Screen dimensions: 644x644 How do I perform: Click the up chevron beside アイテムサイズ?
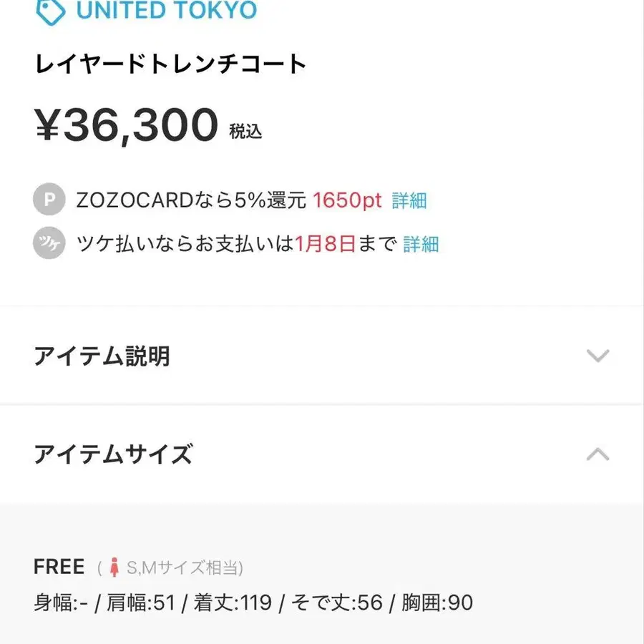pos(596,454)
